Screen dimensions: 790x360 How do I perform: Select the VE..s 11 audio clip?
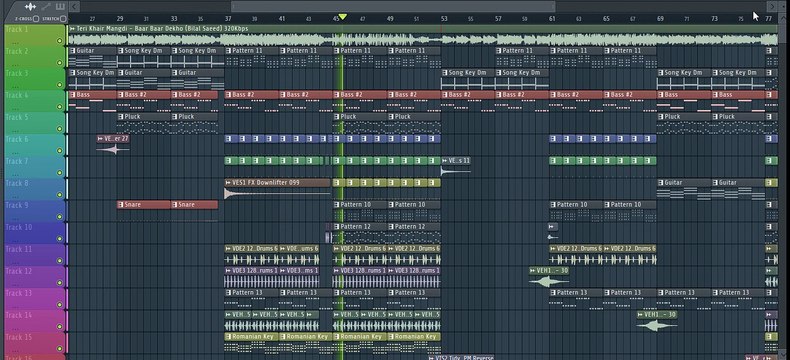(x=456, y=167)
